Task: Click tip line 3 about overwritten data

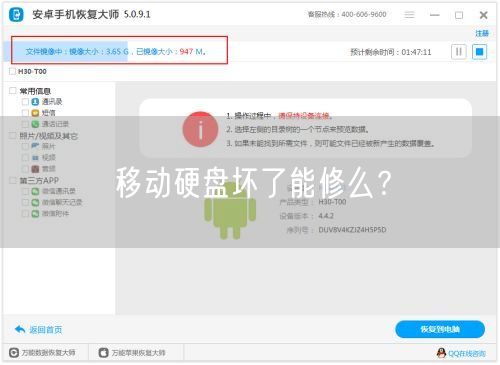Action: (330, 144)
